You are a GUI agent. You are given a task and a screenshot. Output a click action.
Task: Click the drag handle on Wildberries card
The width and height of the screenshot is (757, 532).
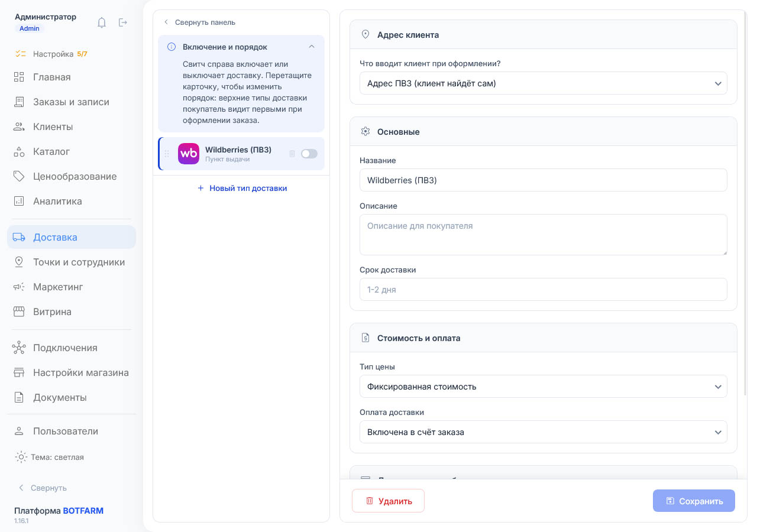tap(167, 154)
